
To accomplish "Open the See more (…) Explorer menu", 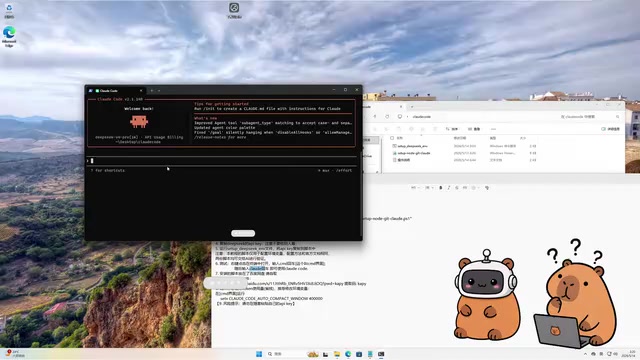I will (493, 129).
